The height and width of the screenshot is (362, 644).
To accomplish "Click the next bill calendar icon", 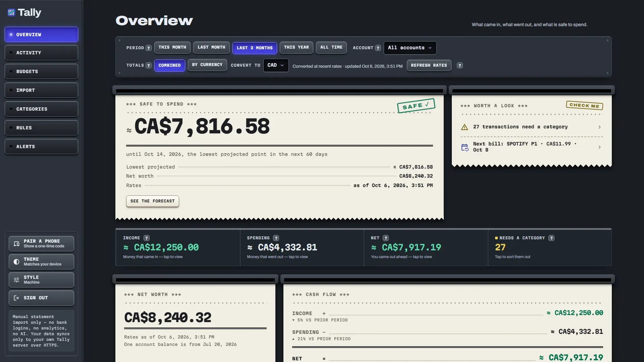I will click(x=465, y=147).
